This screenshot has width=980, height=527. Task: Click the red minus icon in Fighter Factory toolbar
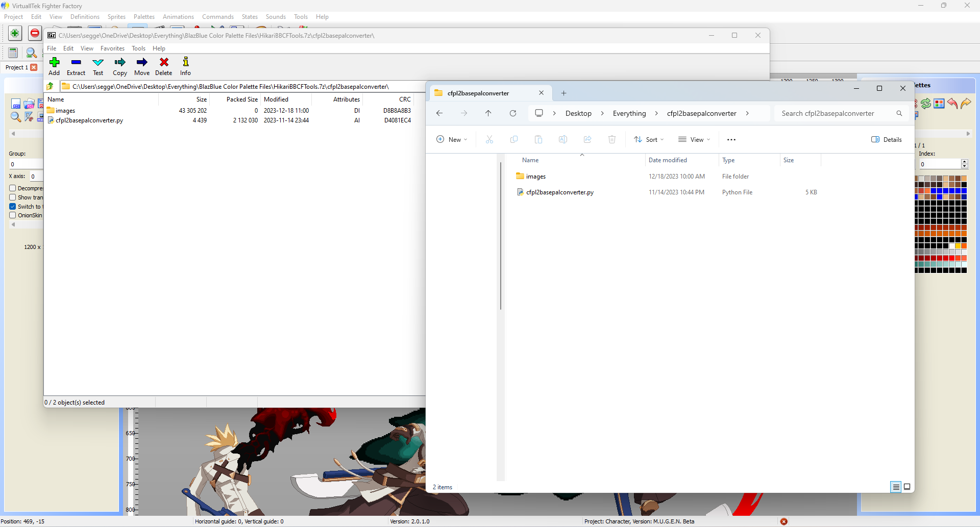tap(35, 34)
